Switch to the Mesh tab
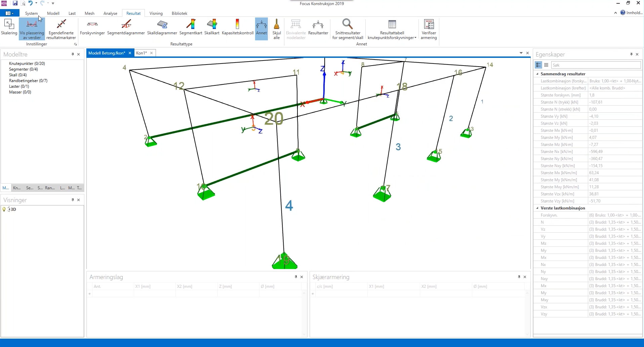The width and height of the screenshot is (644, 347). (x=89, y=13)
